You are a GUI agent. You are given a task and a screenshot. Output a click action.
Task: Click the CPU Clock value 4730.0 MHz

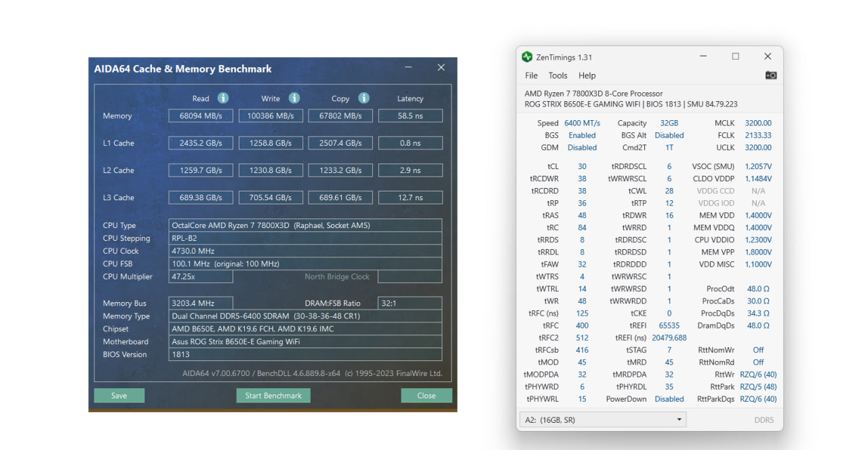pyautogui.click(x=305, y=251)
